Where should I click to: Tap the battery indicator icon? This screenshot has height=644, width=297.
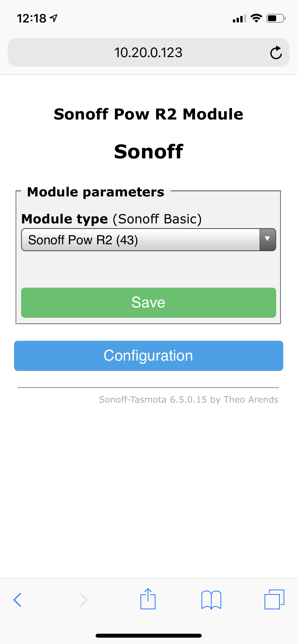pyautogui.click(x=276, y=18)
